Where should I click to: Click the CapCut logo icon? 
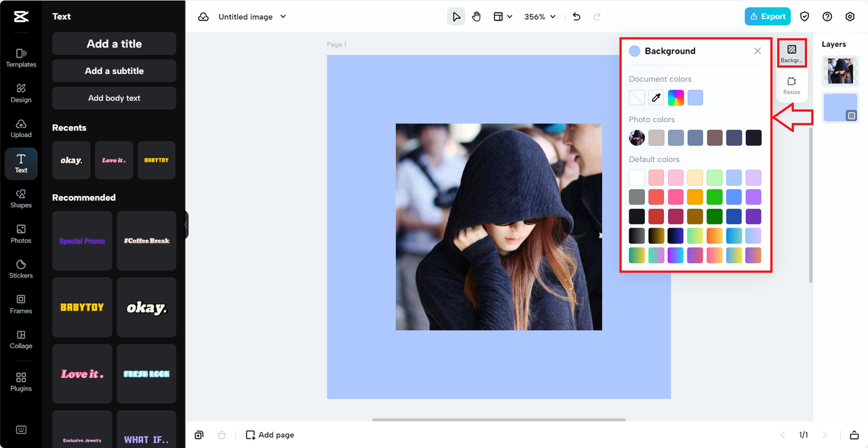click(21, 18)
